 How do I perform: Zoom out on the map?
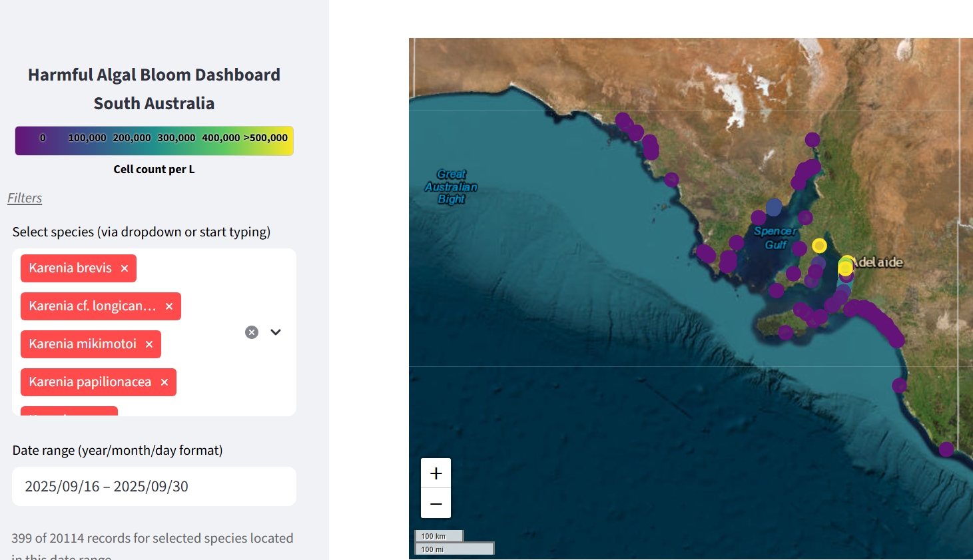pos(436,504)
